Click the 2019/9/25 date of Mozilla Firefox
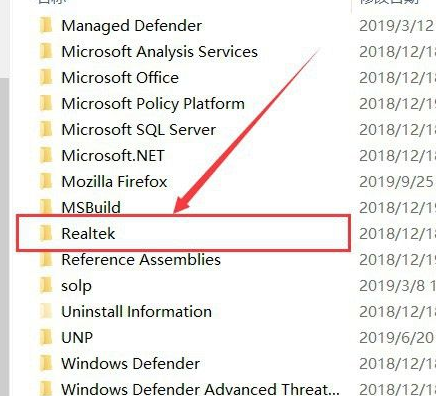436x396 pixels. [396, 182]
